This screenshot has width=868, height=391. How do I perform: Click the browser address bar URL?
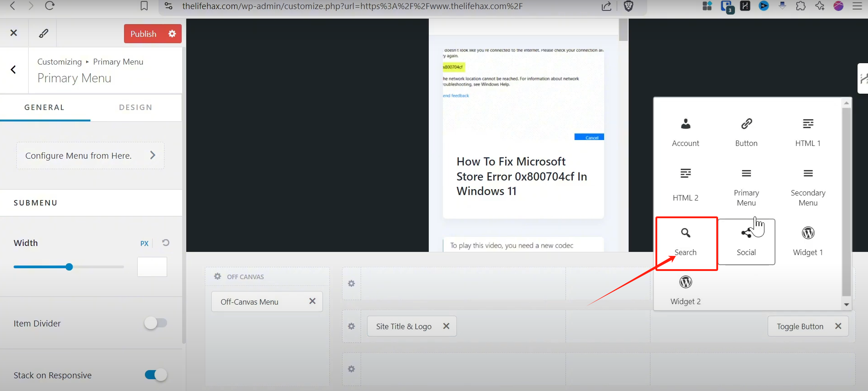352,6
